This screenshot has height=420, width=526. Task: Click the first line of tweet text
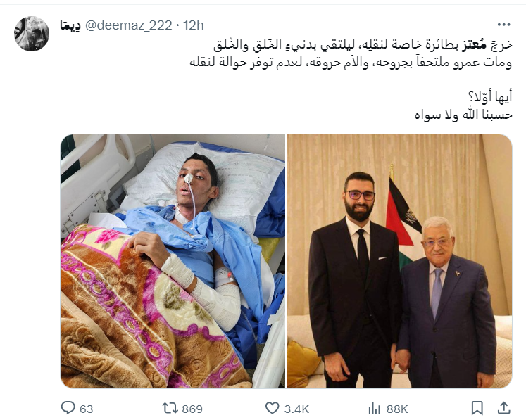pyautogui.click(x=363, y=45)
